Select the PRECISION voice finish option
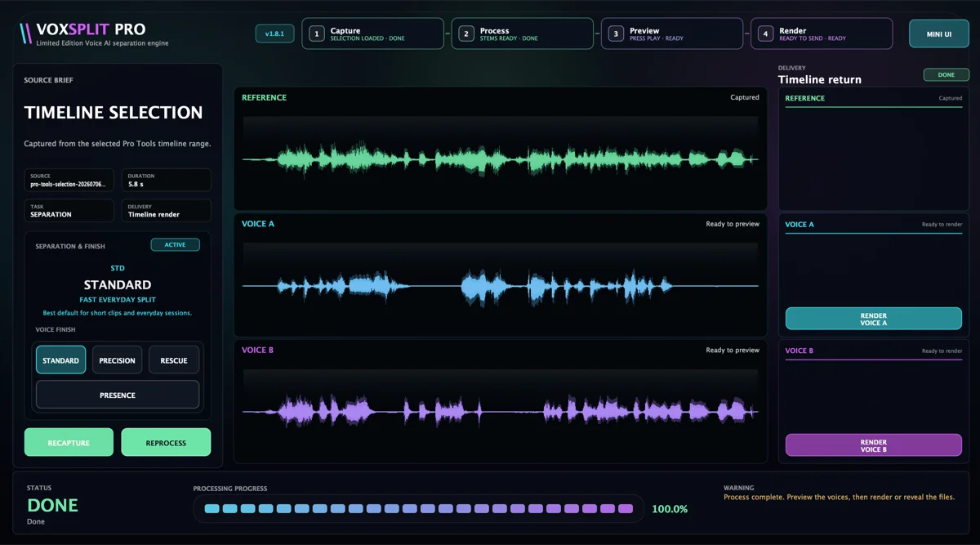Image resolution: width=980 pixels, height=545 pixels. pyautogui.click(x=117, y=360)
